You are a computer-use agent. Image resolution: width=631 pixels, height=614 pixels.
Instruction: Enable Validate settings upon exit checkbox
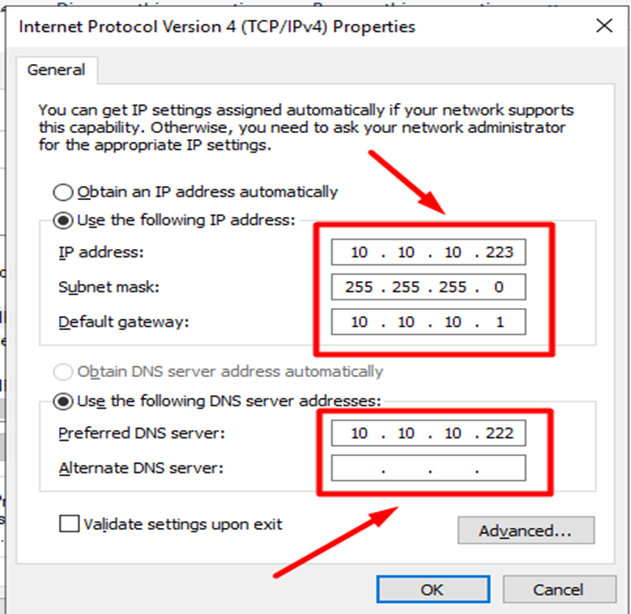(x=69, y=524)
